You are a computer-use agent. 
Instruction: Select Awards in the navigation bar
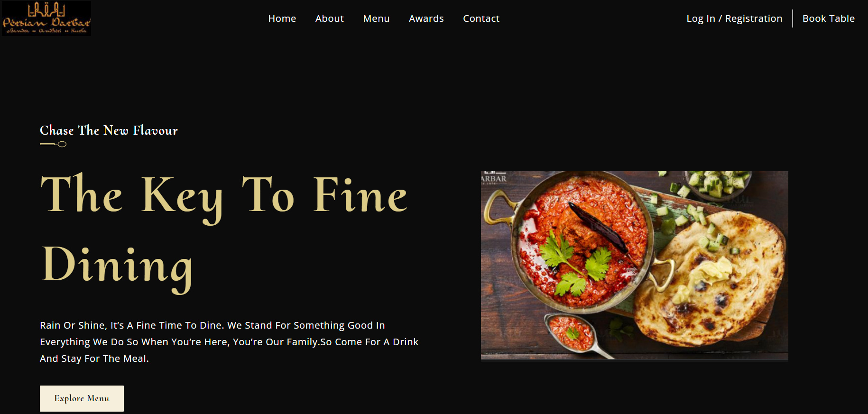coord(426,18)
